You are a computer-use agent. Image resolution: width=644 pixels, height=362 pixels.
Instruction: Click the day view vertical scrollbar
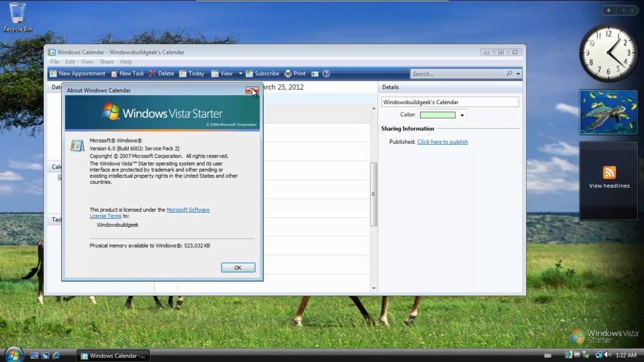[373, 194]
